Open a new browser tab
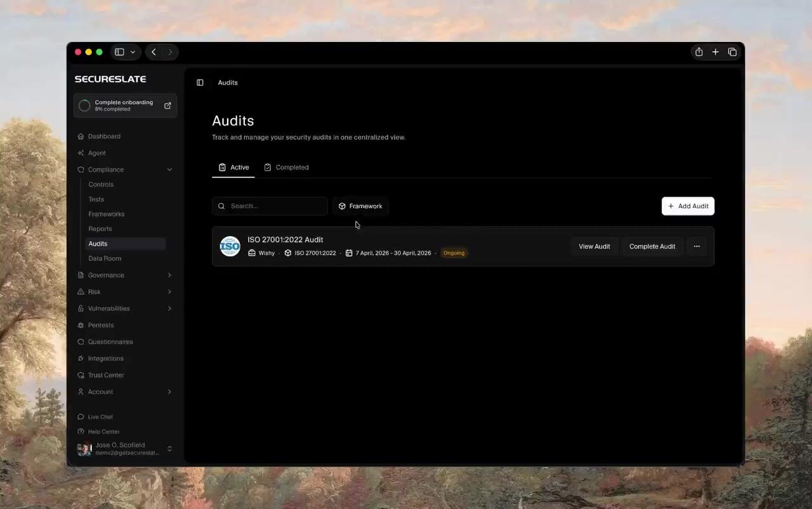This screenshot has height=509, width=812. [x=715, y=52]
